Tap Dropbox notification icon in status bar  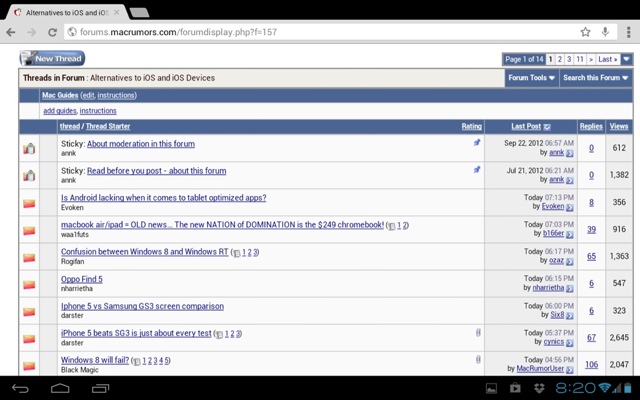tap(539, 388)
